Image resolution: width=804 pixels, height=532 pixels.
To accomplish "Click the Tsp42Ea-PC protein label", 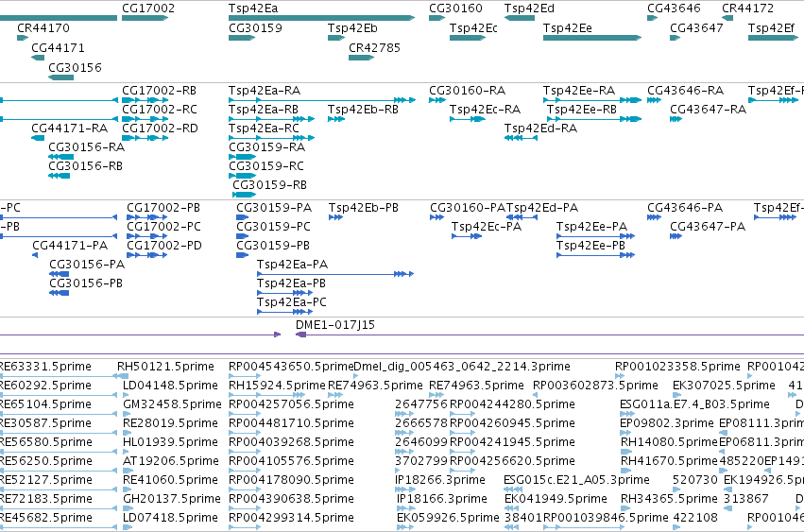I will [291, 302].
